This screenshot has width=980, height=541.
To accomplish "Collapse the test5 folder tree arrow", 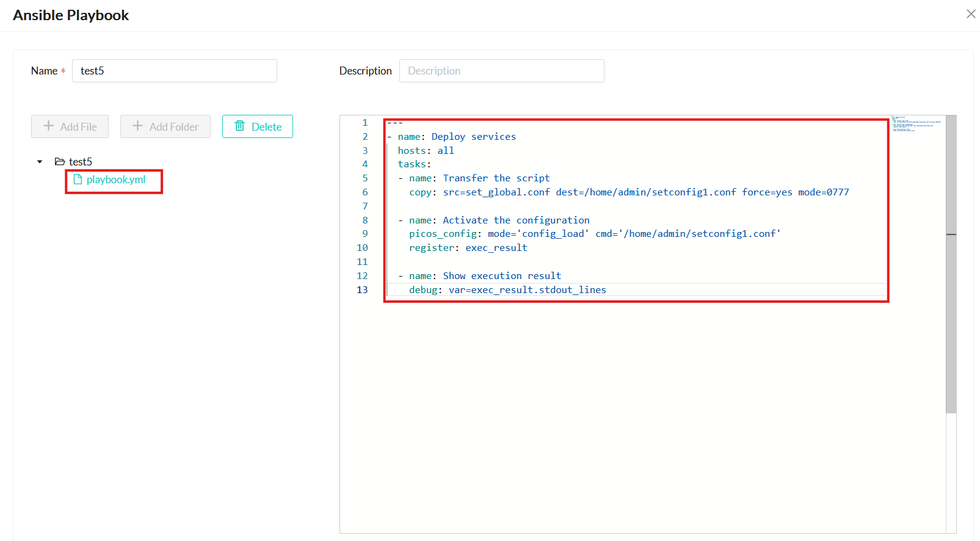I will 40,162.
